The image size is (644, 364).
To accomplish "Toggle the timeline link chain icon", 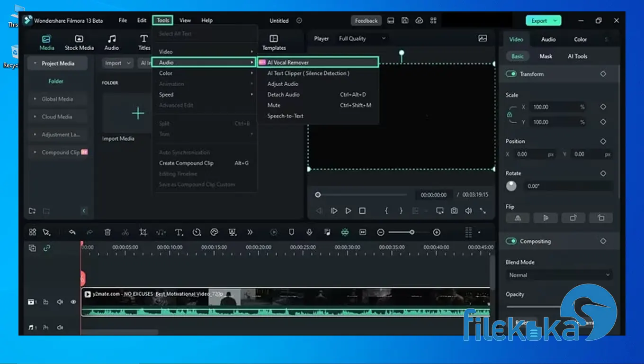I will click(x=46, y=248).
